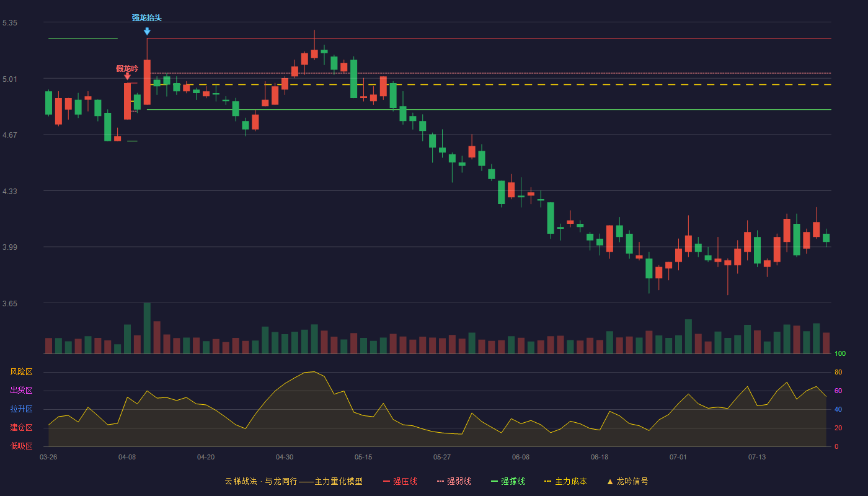Click the 3.99 price axis label
The image size is (868, 496).
[10, 247]
